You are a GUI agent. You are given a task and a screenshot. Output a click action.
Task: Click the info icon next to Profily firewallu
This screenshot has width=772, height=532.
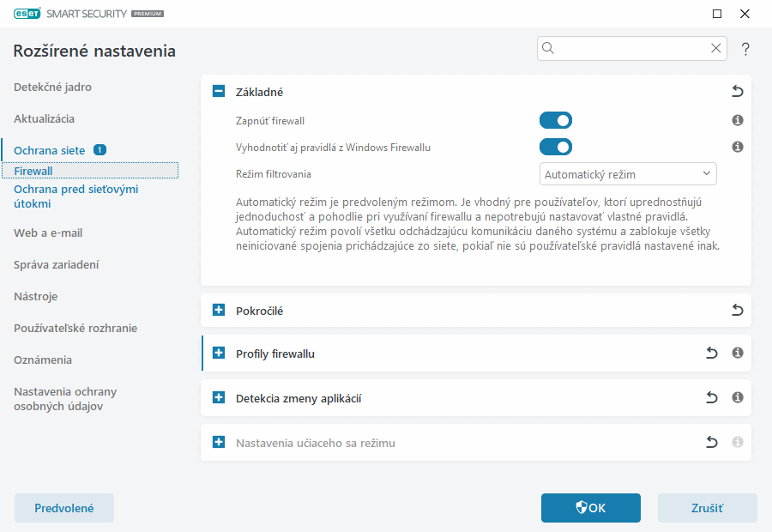(x=737, y=353)
